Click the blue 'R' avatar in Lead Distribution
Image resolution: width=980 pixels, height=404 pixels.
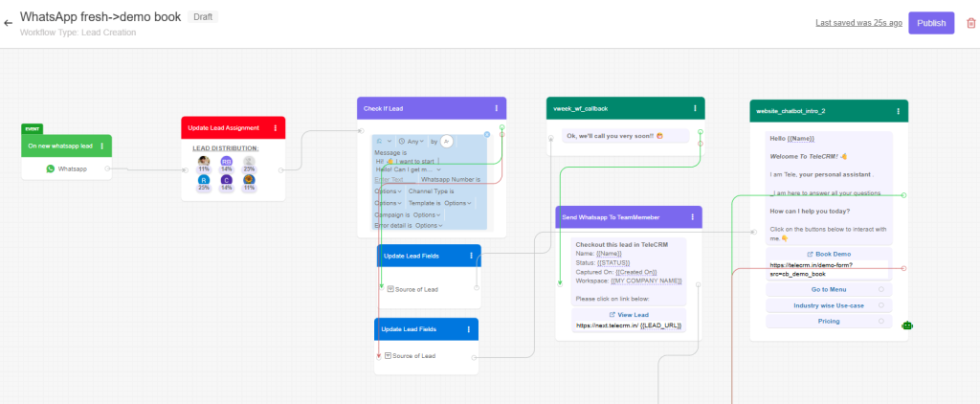click(204, 179)
